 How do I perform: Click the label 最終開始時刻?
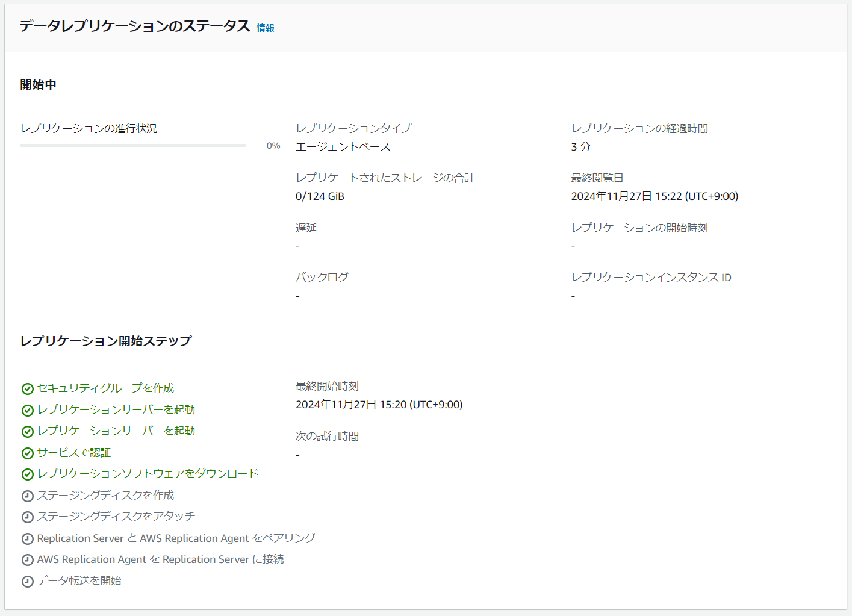point(327,386)
